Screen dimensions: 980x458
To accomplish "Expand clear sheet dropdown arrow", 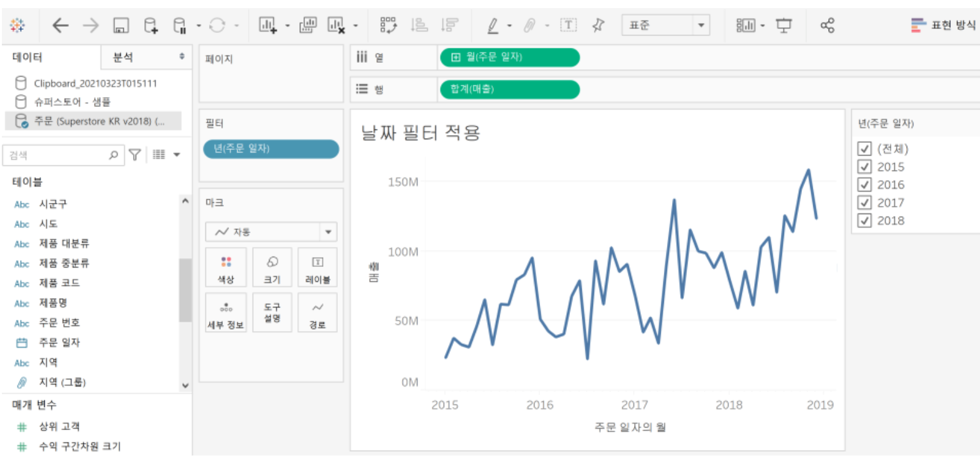I will coord(356,26).
